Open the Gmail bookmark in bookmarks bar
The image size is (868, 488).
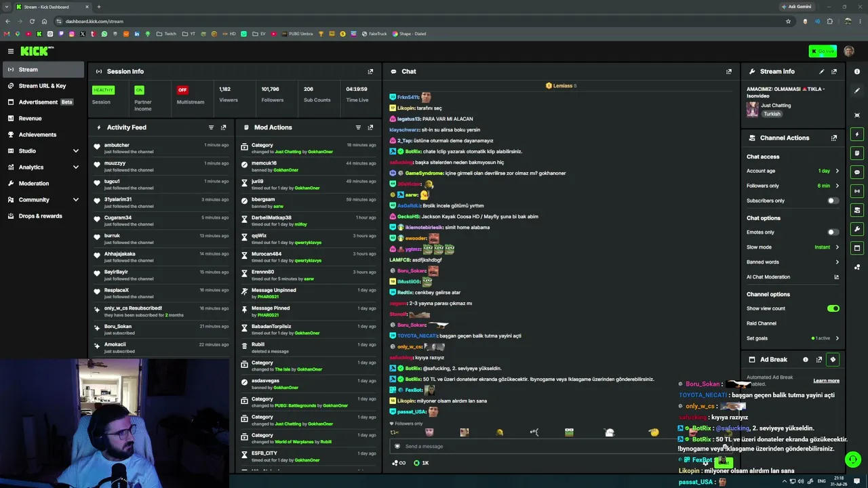[x=7, y=34]
